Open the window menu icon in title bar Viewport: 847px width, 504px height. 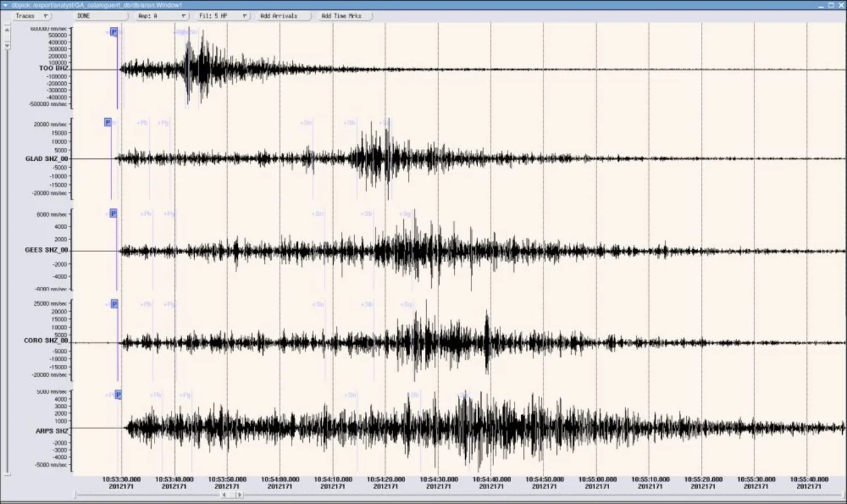(x=5, y=4)
